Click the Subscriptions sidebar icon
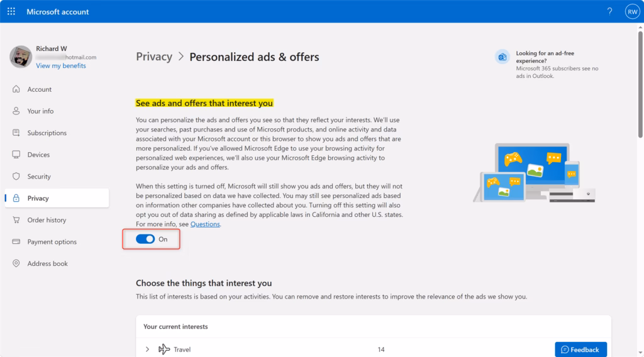Viewport: 644px width, 357px height. click(x=16, y=133)
